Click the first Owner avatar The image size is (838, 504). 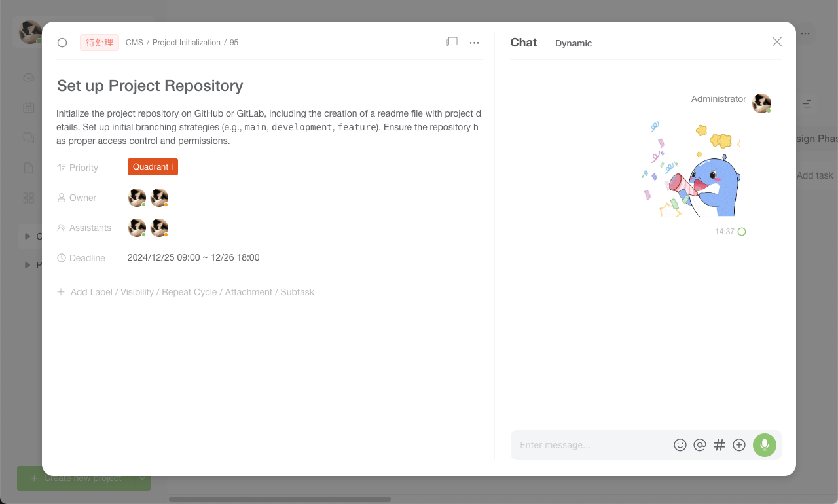[x=137, y=198]
